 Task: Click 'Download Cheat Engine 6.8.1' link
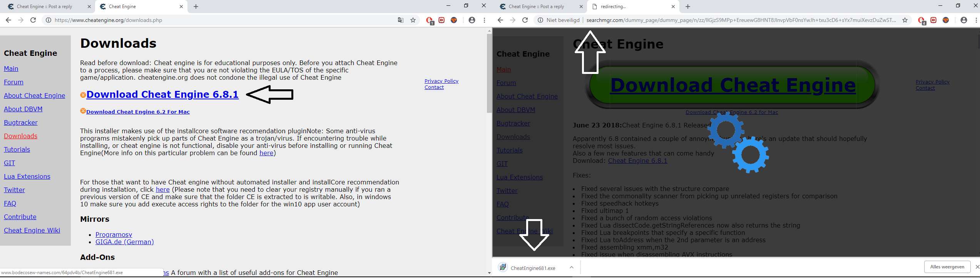coord(162,94)
